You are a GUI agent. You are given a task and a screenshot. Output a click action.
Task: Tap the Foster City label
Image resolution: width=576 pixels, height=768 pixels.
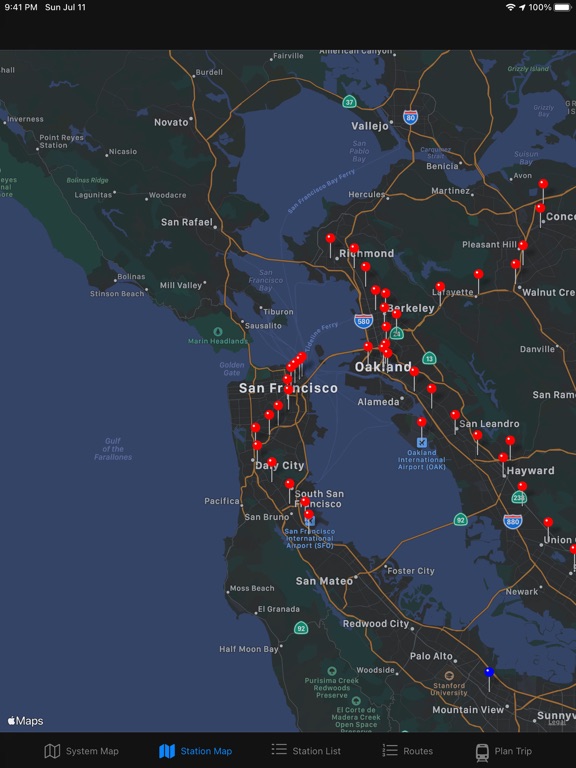(410, 571)
